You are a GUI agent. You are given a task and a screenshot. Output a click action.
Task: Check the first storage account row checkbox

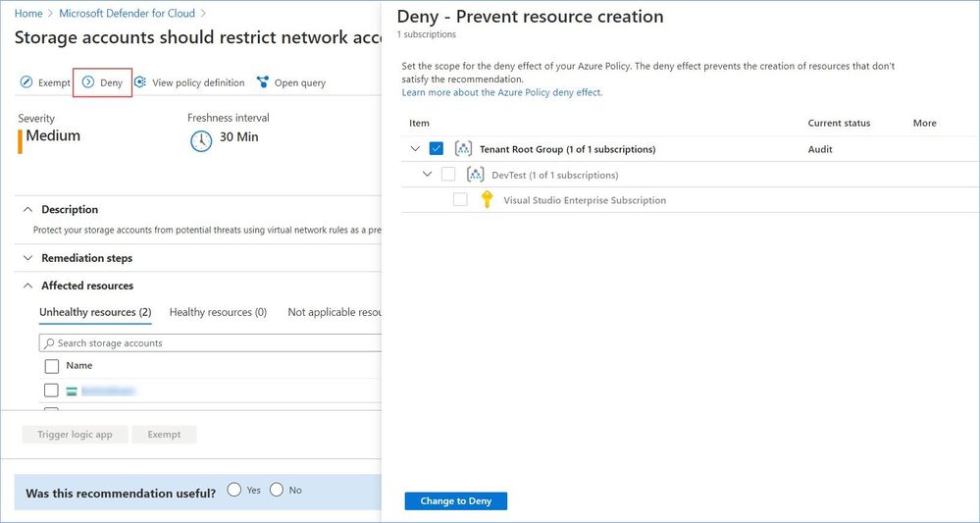[x=51, y=391]
